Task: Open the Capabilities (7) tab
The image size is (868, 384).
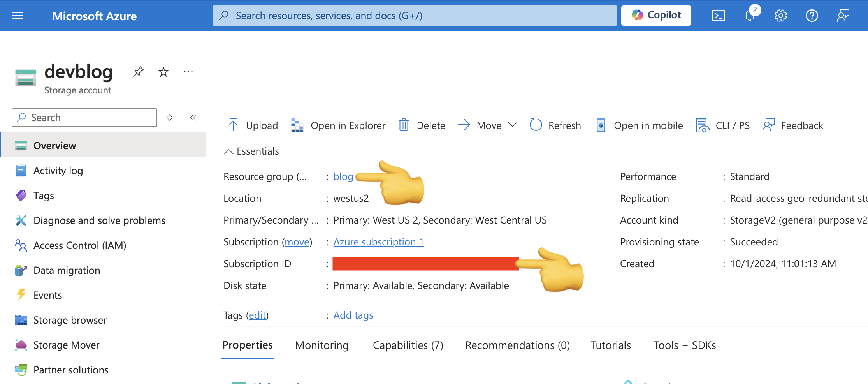Action: click(x=408, y=345)
